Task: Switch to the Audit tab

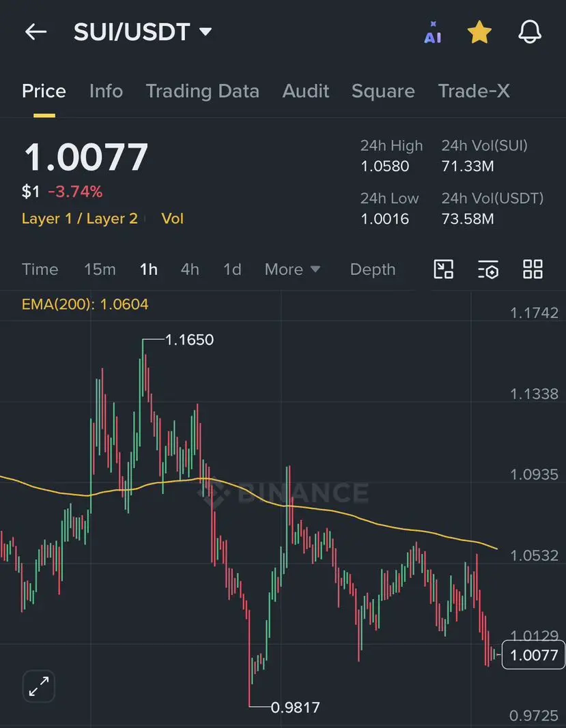Action: tap(306, 91)
